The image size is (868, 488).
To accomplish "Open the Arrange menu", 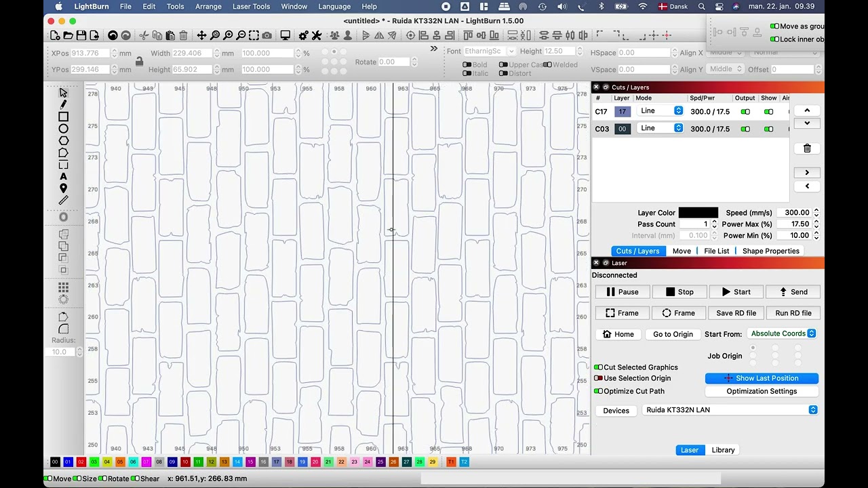I will [208, 7].
